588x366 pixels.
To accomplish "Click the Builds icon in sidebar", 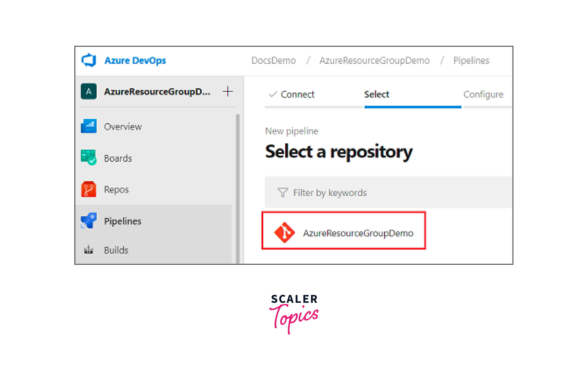I will pyautogui.click(x=89, y=250).
